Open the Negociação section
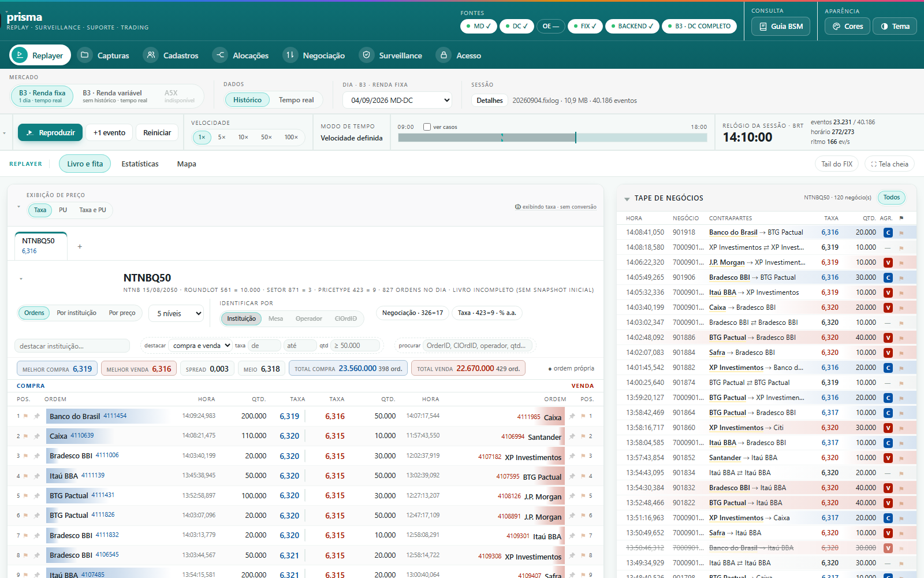The width and height of the screenshot is (924, 578). [x=314, y=55]
